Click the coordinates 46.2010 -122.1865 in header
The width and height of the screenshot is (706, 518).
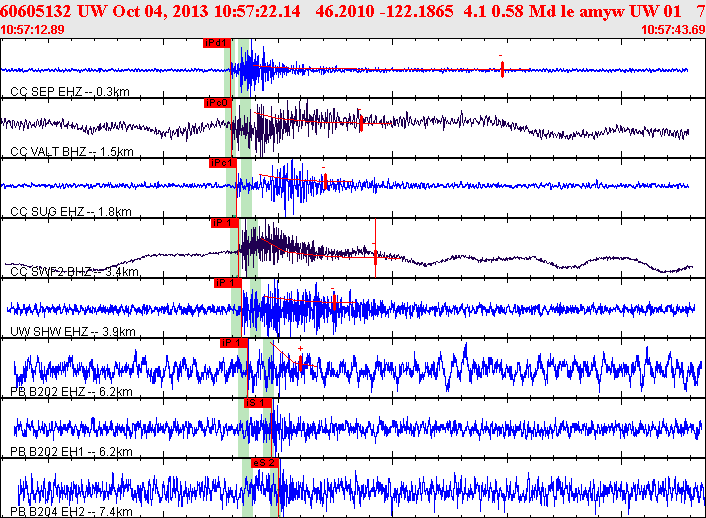coord(384,11)
